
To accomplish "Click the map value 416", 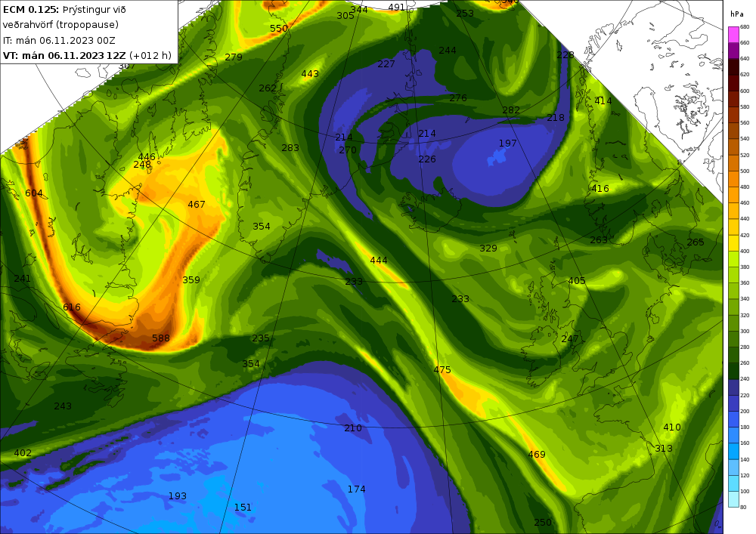I will tap(600, 189).
